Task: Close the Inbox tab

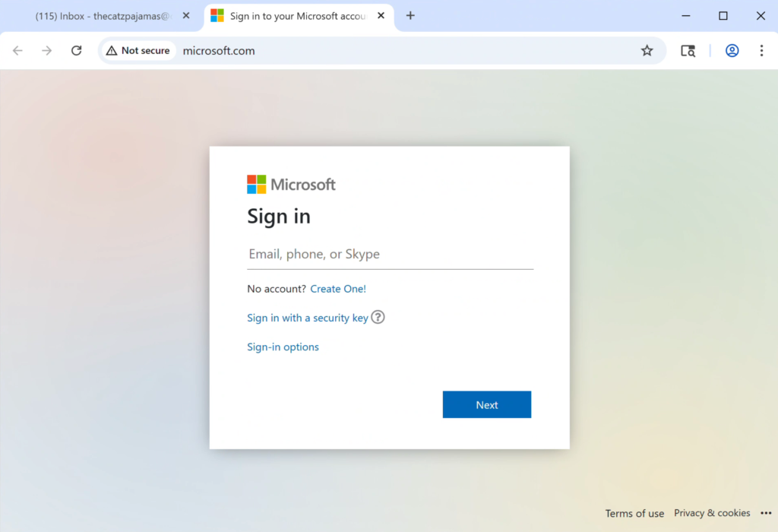Action: [186, 16]
